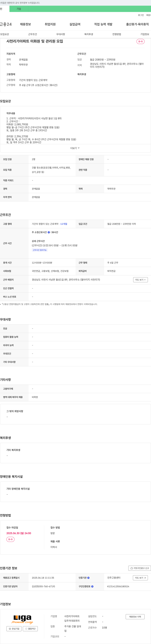Open the 기업 tab at top
This screenshot has height=644, width=151.
(19, 9)
